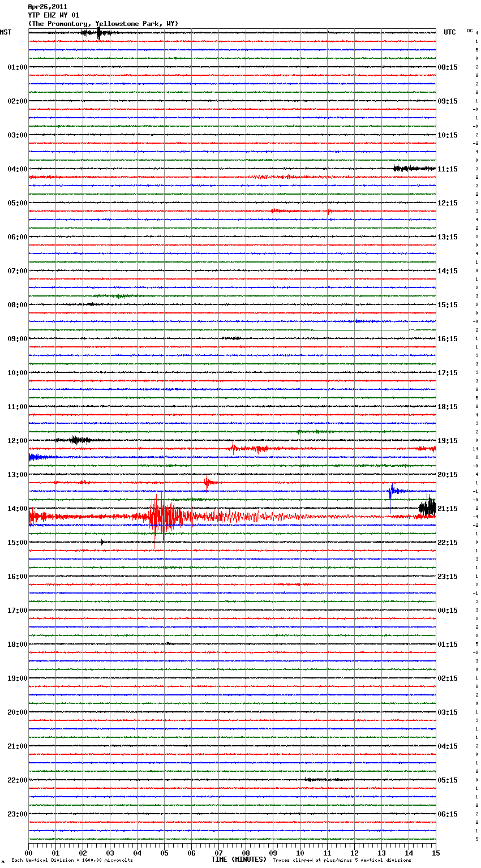The image size is (481, 868).
Task: Click the 00 minute tick label on x-axis
Action: (x=28, y=853)
